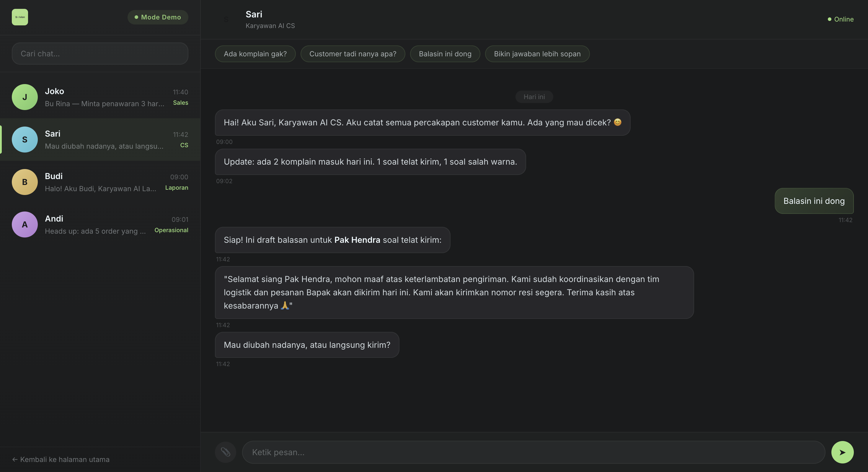The height and width of the screenshot is (472, 868).
Task: Click Andi's purple avatar icon
Action: (25, 224)
